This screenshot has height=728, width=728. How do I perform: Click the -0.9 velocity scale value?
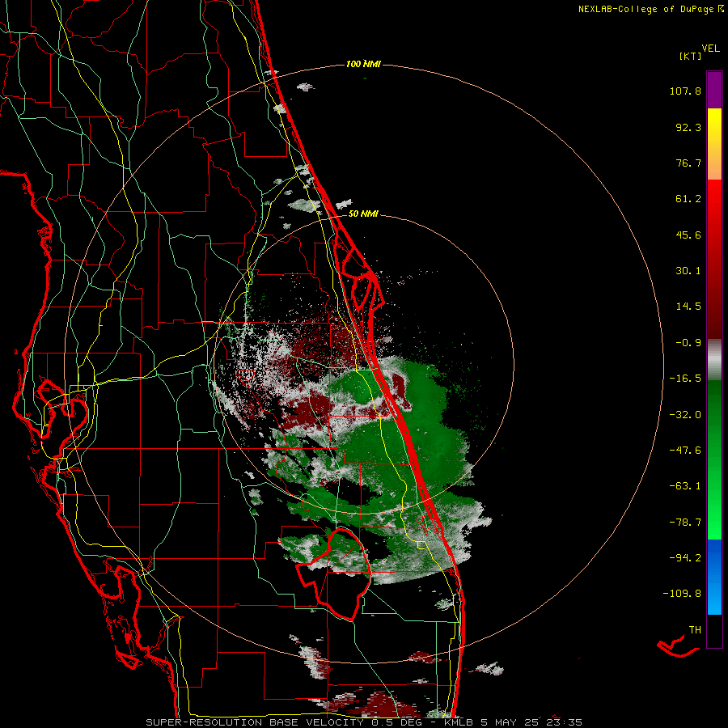pyautogui.click(x=688, y=343)
